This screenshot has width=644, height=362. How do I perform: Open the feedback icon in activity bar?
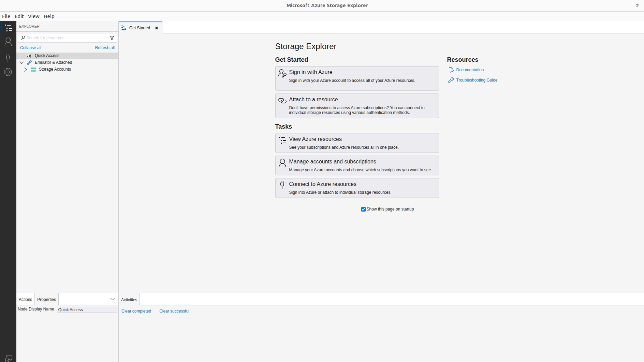[x=8, y=358]
